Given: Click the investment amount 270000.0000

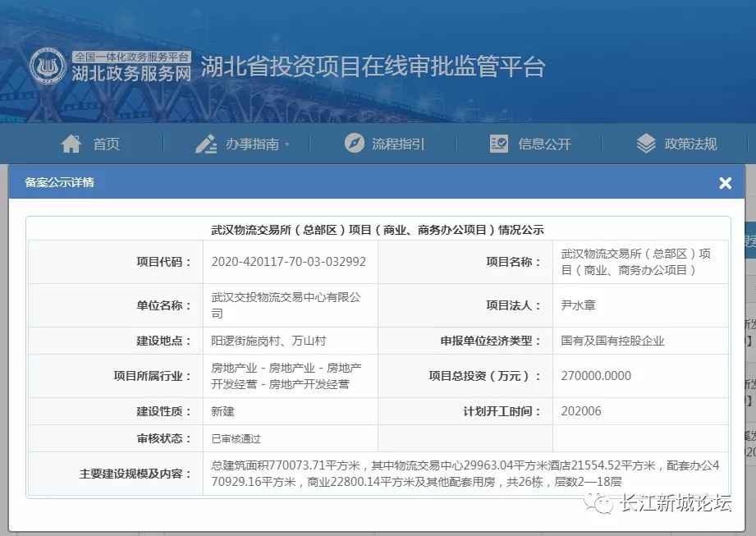Looking at the screenshot, I should click(x=596, y=376).
